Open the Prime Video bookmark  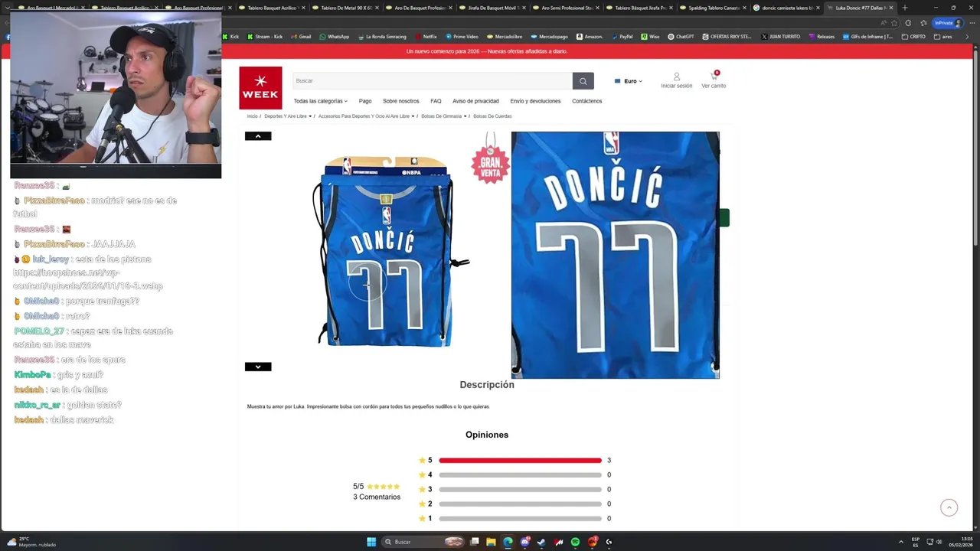(461, 37)
